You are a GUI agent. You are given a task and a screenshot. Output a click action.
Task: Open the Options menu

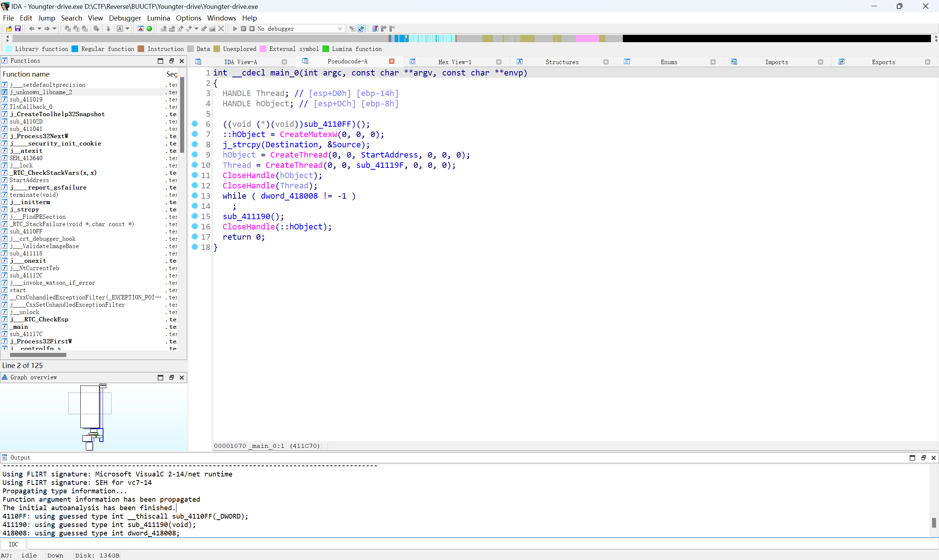tap(189, 18)
